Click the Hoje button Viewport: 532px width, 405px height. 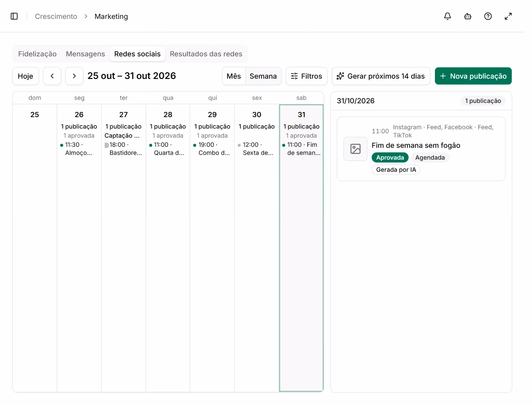point(26,76)
